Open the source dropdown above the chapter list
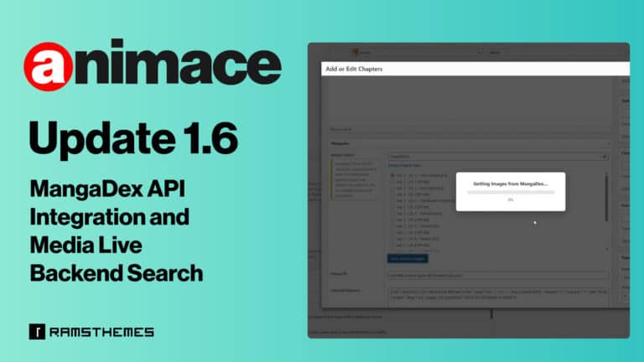This screenshot has height=362, width=644. [x=498, y=157]
